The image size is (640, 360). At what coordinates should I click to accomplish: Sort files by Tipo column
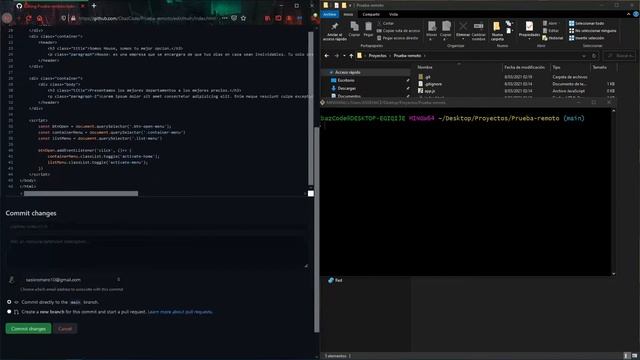click(x=556, y=67)
